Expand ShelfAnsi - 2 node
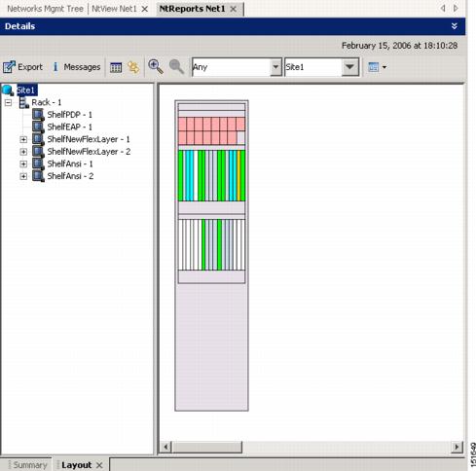 [23, 176]
